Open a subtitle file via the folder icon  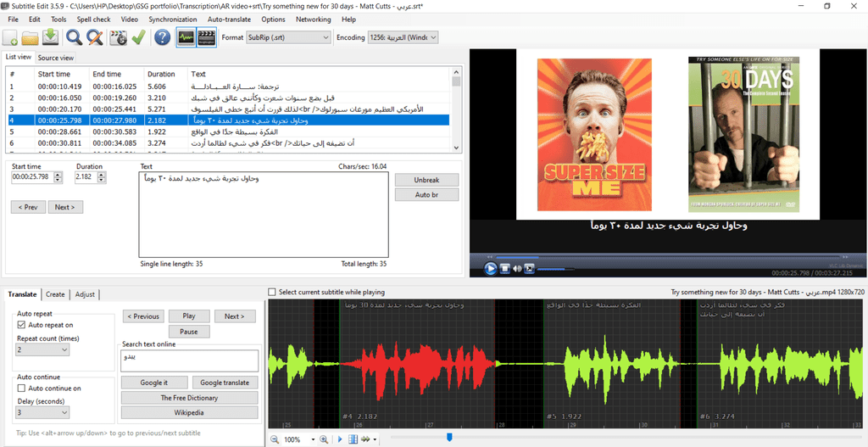[x=30, y=37]
